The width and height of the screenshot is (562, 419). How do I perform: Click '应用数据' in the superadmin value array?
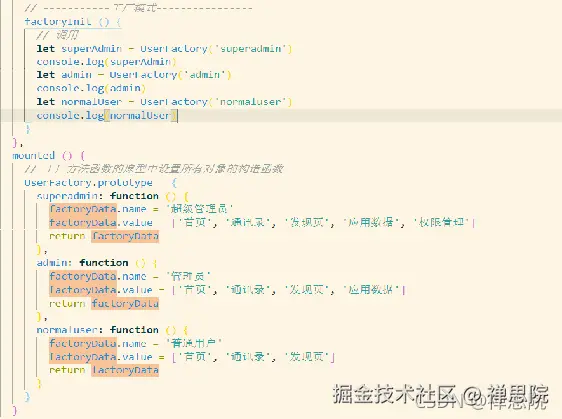pos(371,222)
